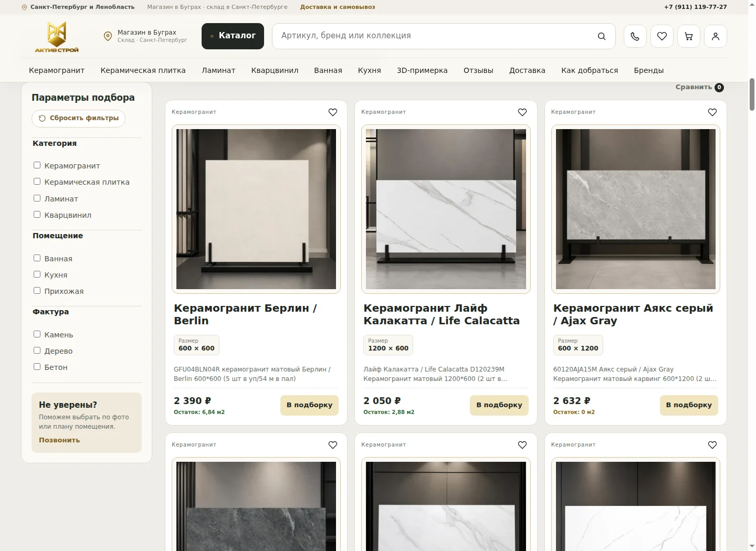Select the Камень texture checkbox
756x551 pixels.
pos(37,334)
